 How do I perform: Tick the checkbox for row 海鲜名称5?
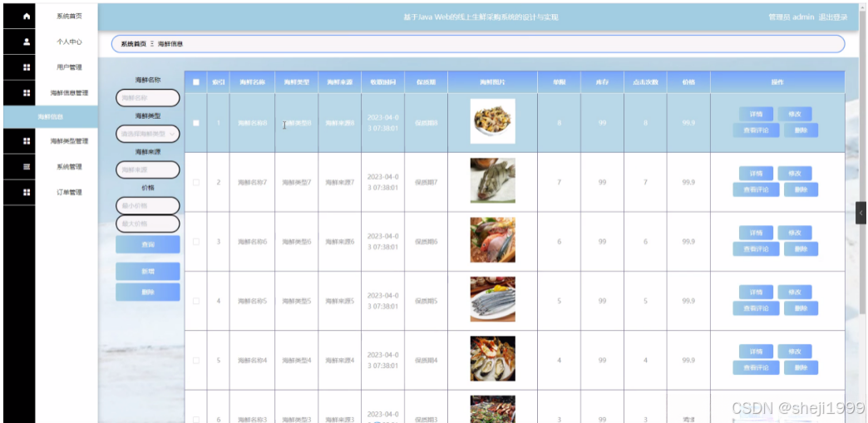click(x=196, y=301)
